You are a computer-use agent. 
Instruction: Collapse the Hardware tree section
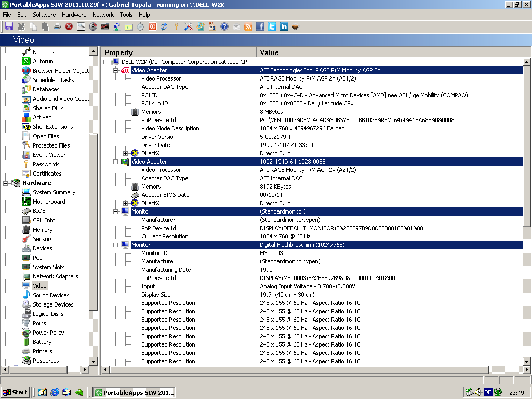(5, 183)
